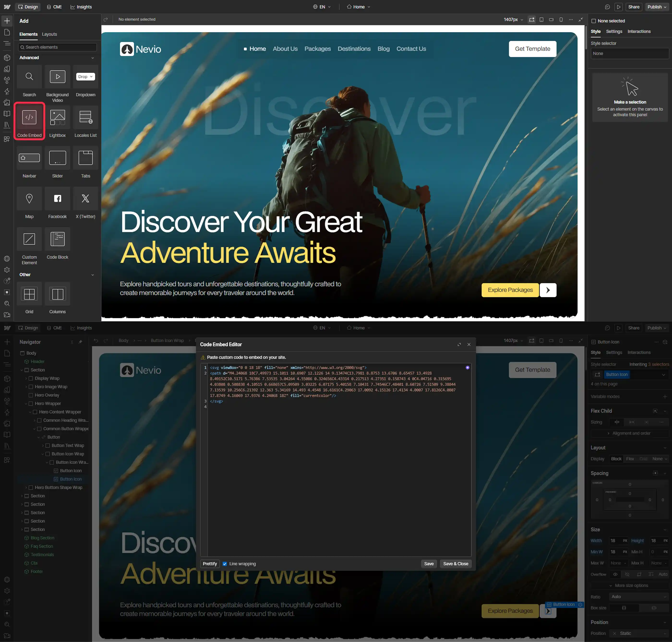Select the X (Twitter) element tile
Screen dimensions: 672x642
tap(86, 203)
